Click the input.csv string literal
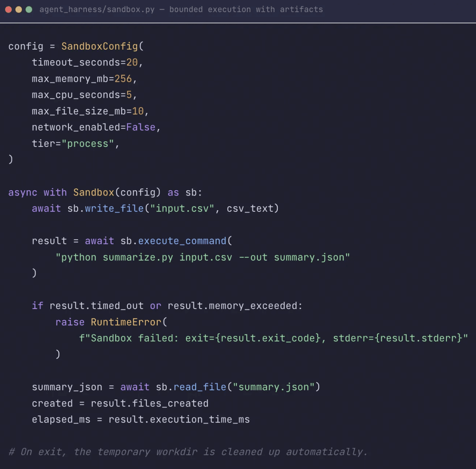This screenshot has height=469, width=476. pos(182,208)
